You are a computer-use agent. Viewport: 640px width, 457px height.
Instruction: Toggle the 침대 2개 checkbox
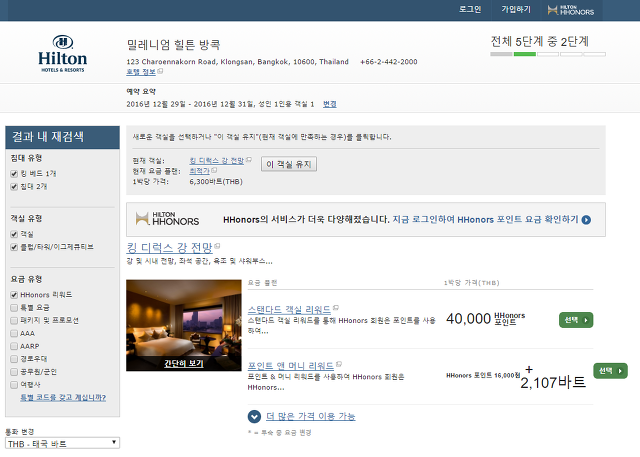point(14,187)
